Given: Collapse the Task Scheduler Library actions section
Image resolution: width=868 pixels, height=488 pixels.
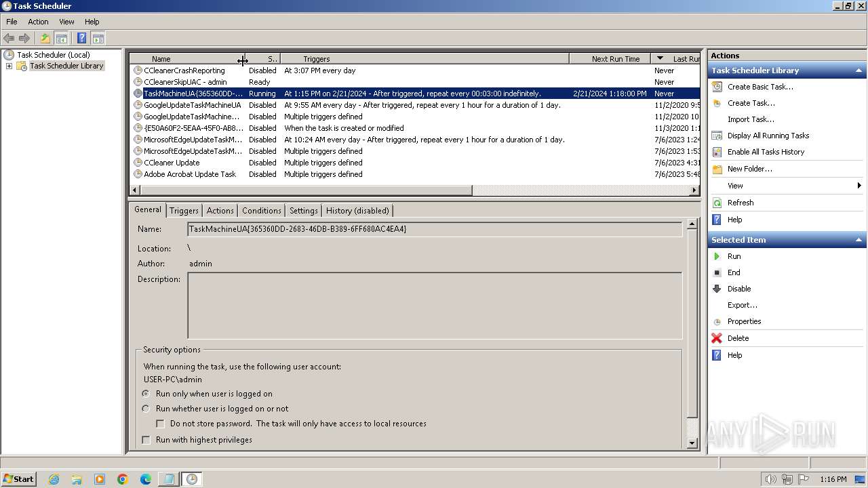Looking at the screenshot, I should pyautogui.click(x=859, y=70).
